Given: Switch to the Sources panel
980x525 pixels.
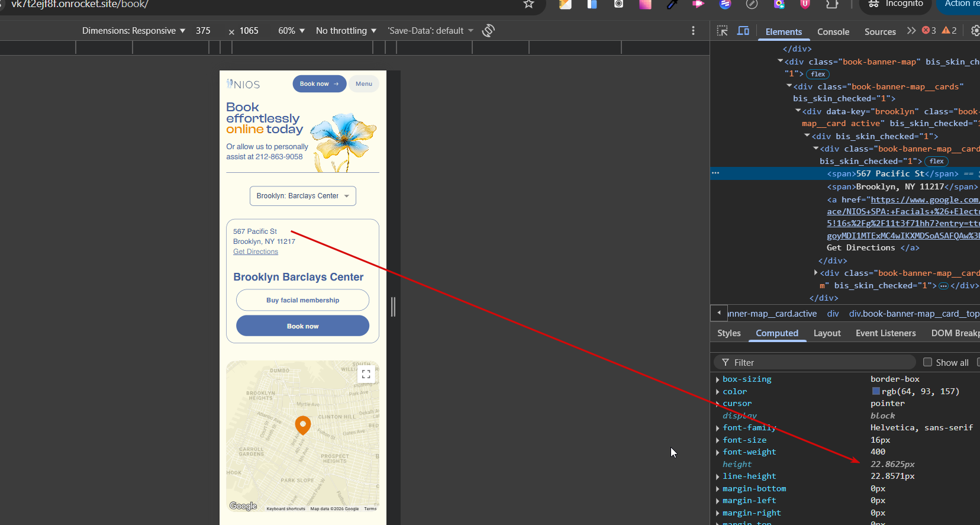Looking at the screenshot, I should tap(880, 32).
